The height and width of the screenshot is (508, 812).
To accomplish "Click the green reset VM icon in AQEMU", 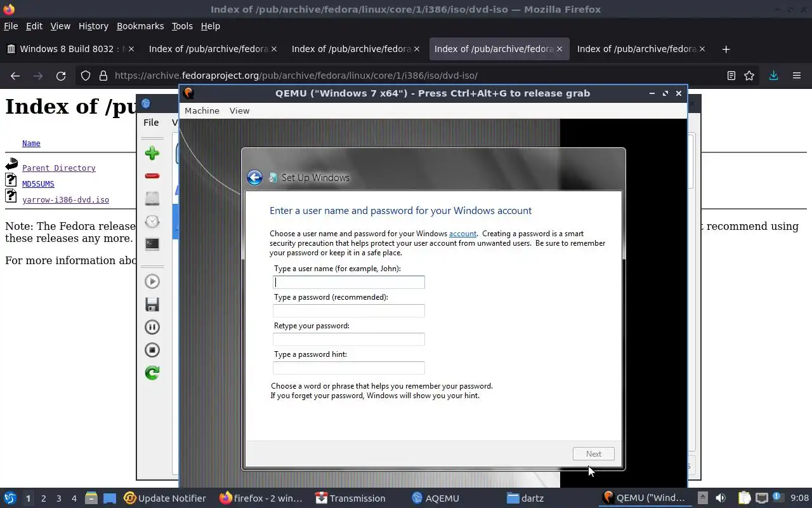I will click(x=152, y=373).
